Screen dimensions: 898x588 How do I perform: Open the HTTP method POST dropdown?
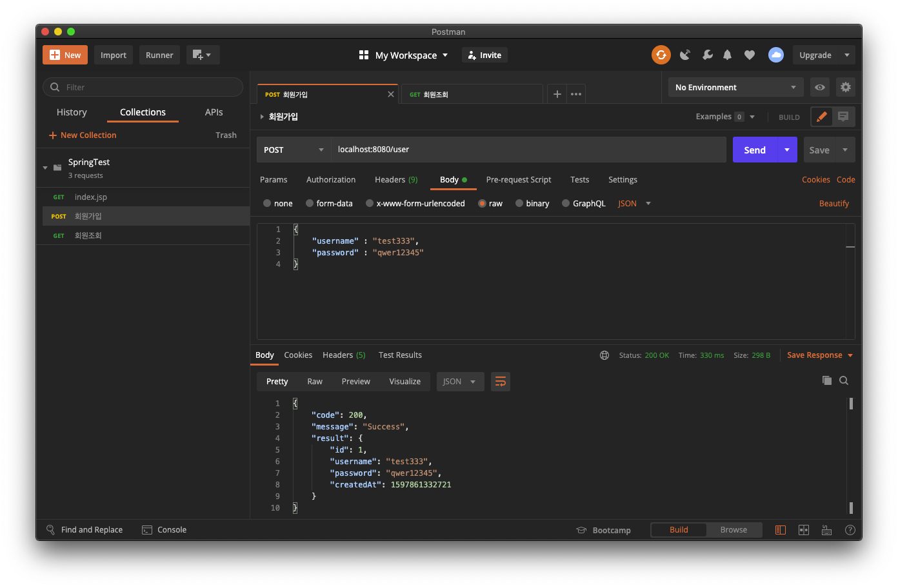pos(294,150)
